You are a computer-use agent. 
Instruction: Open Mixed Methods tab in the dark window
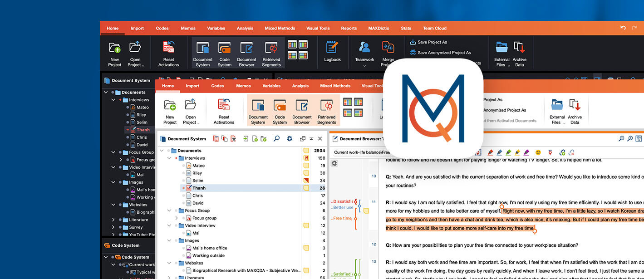[x=280, y=28]
